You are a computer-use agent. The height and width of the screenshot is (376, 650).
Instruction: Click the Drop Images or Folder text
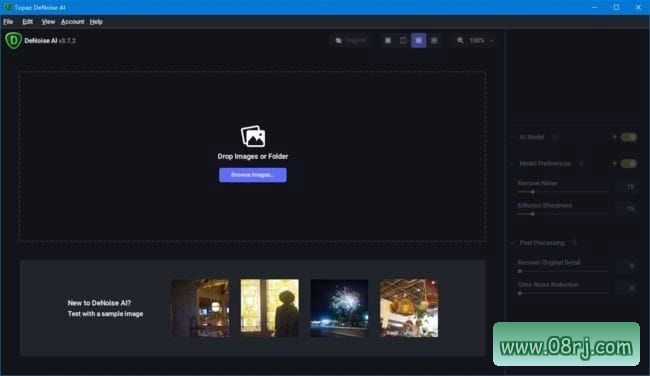(253, 156)
